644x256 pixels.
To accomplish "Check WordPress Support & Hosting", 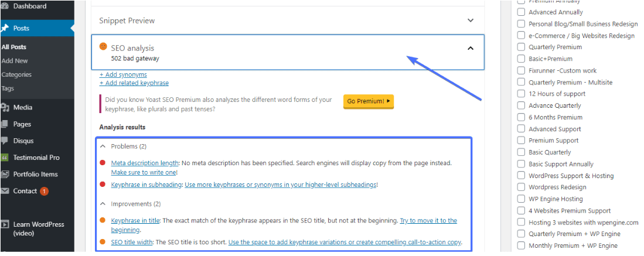I will click(x=521, y=176).
